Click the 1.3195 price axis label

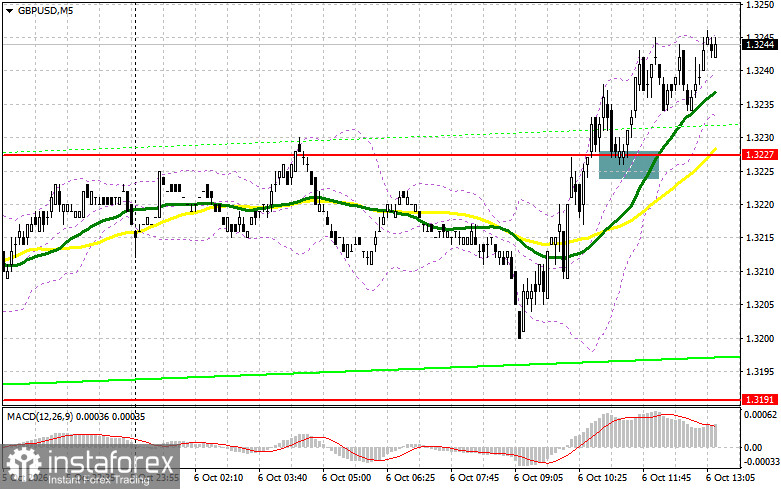759,372
